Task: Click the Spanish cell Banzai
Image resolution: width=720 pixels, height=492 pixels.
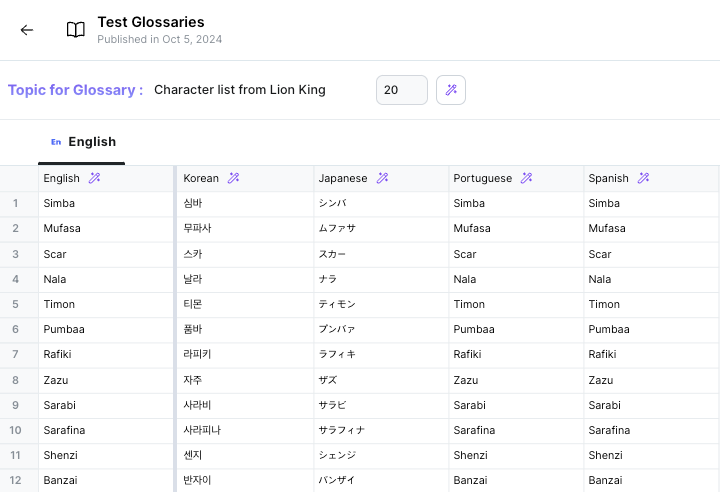Action: pyautogui.click(x=651, y=480)
